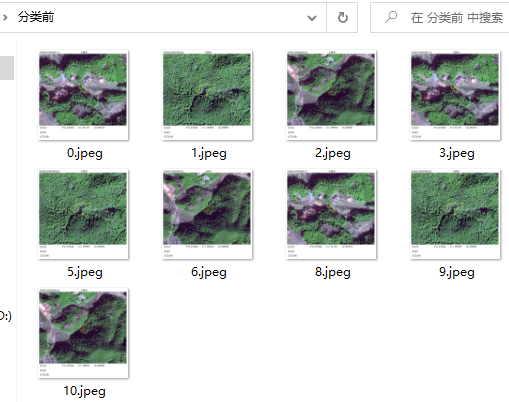Expand the breadcrumb chevron before 分类前
This screenshot has width=509, height=402.
click(5, 17)
